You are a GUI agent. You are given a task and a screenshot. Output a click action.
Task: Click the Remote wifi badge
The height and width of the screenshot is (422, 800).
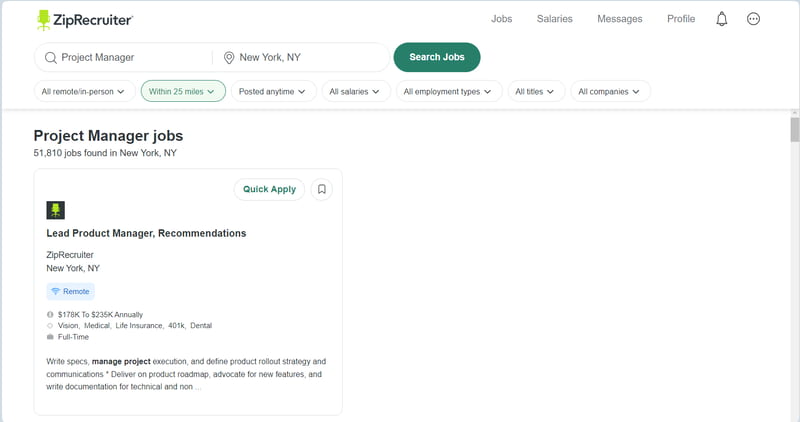tap(70, 291)
